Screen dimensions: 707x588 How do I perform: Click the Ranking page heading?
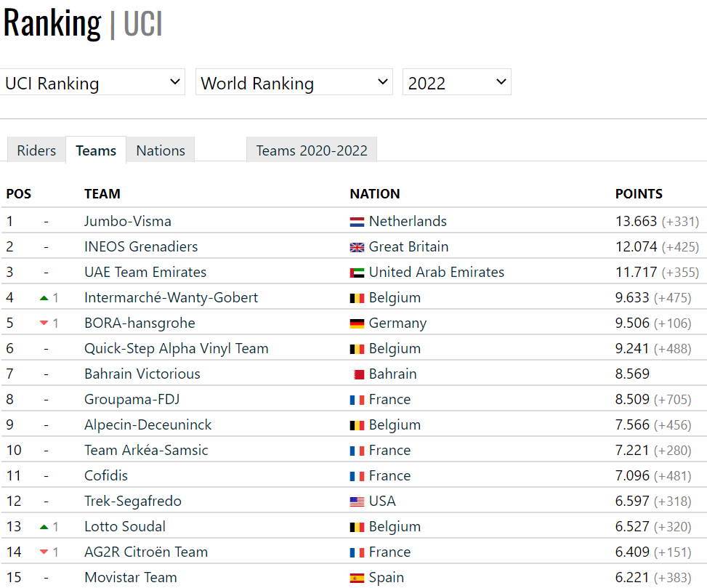(52, 23)
